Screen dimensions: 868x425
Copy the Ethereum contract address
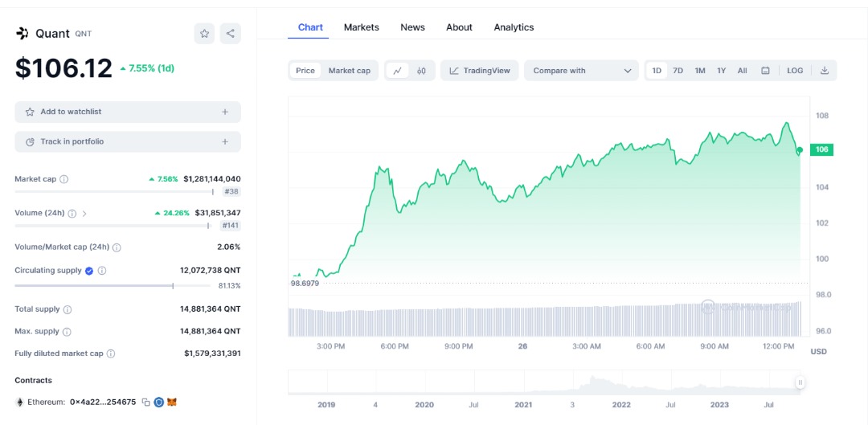click(x=145, y=403)
